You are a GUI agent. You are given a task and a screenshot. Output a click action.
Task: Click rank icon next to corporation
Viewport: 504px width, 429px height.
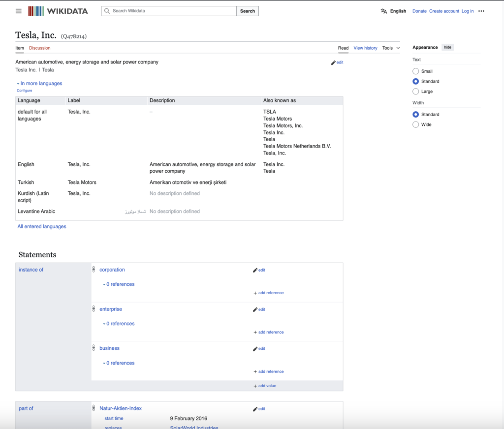pyautogui.click(x=94, y=269)
